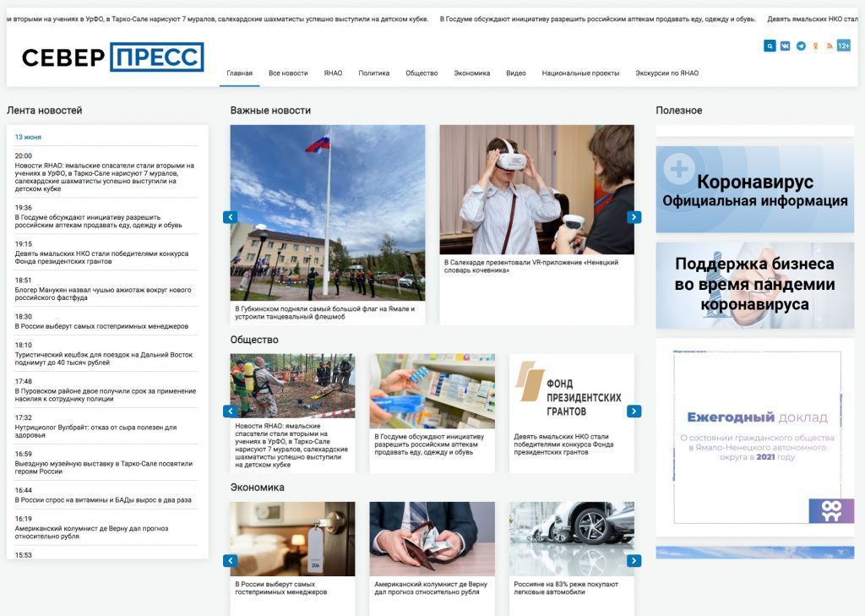This screenshot has height=616, width=865.
Task: Advance the Общество carousel right arrow
Action: (634, 412)
